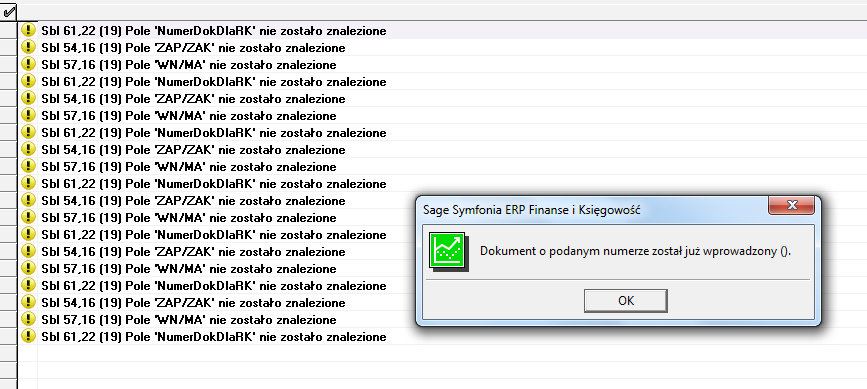
Task: Close the Sage Symfonia ERP dialog window
Action: [791, 206]
